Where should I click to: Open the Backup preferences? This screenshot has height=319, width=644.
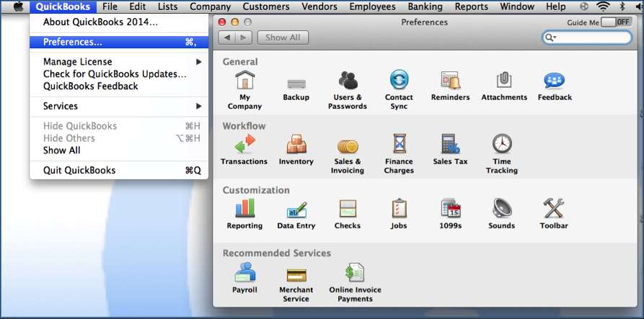coord(296,88)
